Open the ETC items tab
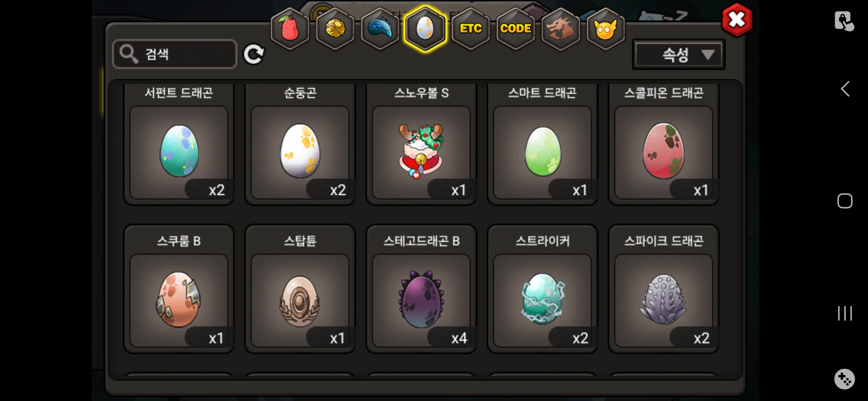The width and height of the screenshot is (868, 401). [x=470, y=29]
